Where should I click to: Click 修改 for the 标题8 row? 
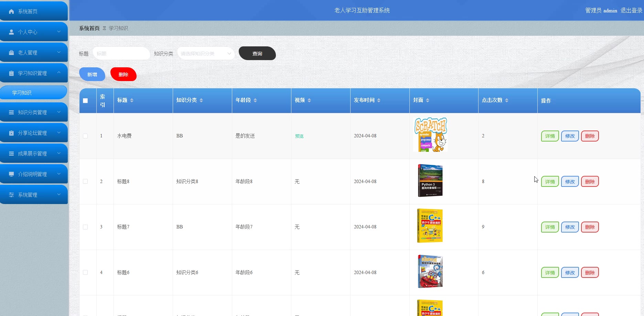tap(570, 181)
